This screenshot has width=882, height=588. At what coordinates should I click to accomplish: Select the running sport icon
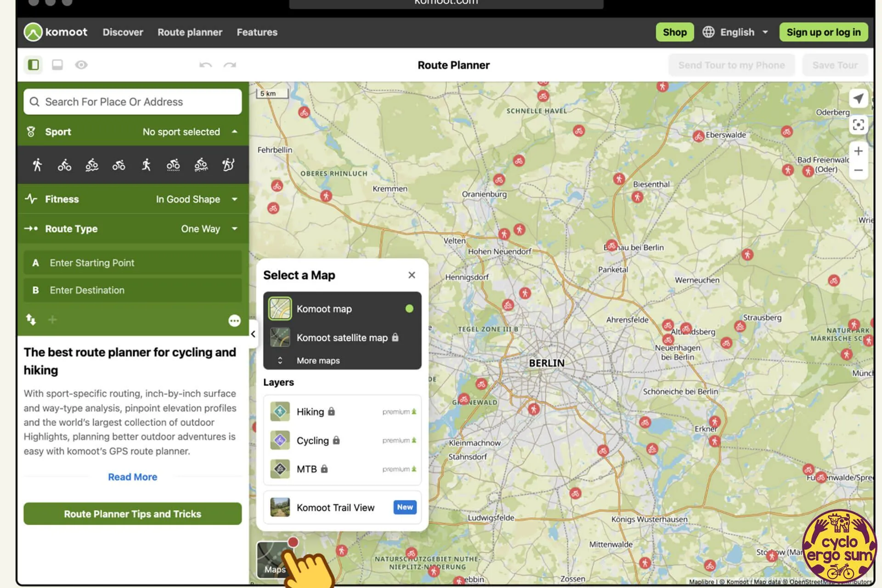pyautogui.click(x=146, y=164)
